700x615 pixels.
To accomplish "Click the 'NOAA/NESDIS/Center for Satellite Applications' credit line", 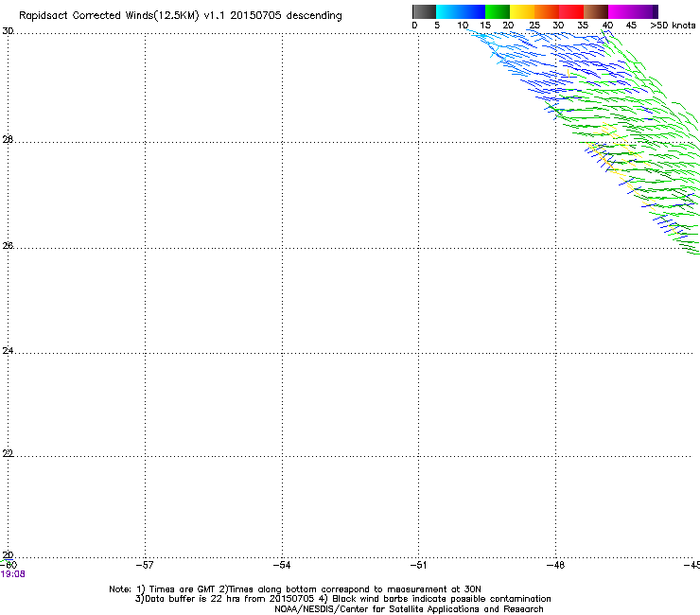I will 409,609.
